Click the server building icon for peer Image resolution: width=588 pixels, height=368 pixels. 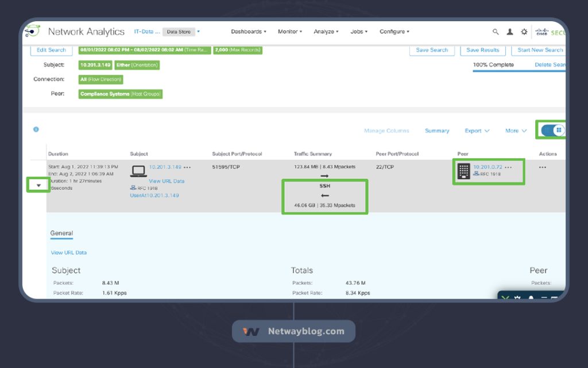coord(463,171)
